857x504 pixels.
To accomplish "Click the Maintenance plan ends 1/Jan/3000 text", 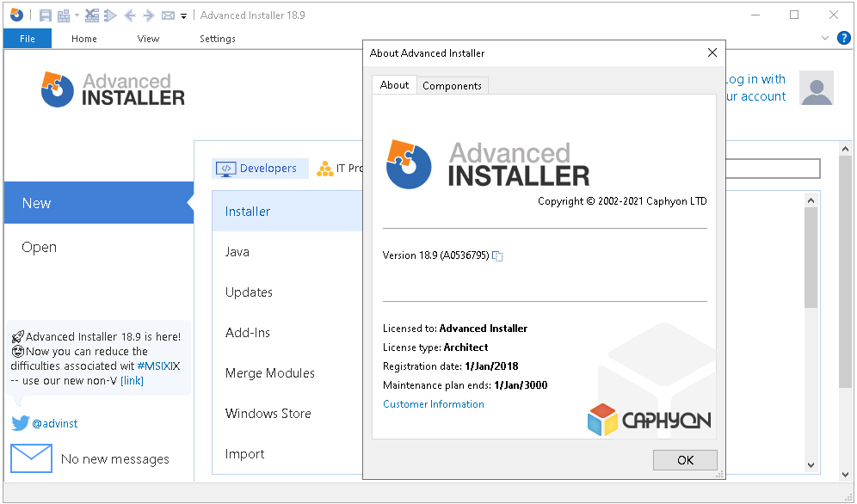I will (465, 385).
